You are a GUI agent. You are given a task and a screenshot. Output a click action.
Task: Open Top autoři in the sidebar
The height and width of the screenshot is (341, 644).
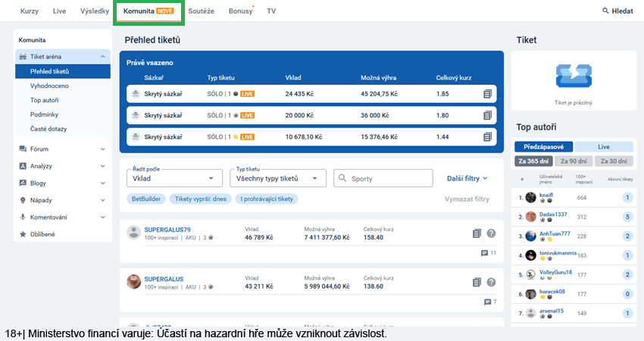45,100
